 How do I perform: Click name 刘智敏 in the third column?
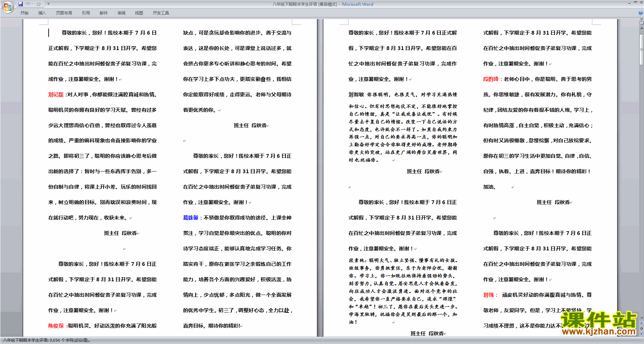(356, 95)
